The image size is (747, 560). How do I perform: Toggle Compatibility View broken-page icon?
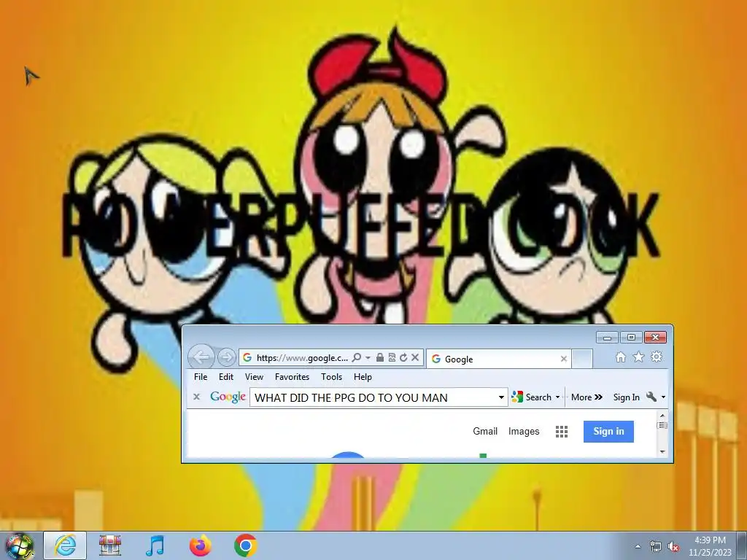point(392,357)
